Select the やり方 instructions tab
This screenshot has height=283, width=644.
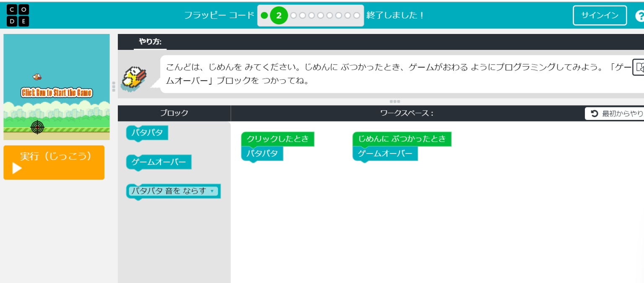coord(150,42)
